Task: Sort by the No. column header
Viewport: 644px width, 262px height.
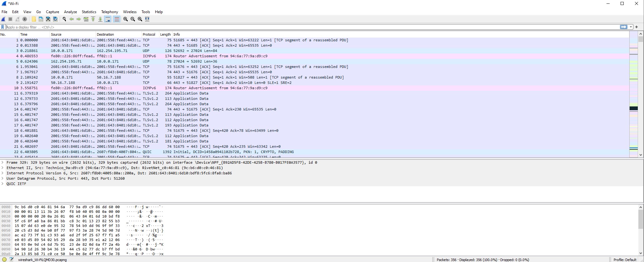Action: 9,34
